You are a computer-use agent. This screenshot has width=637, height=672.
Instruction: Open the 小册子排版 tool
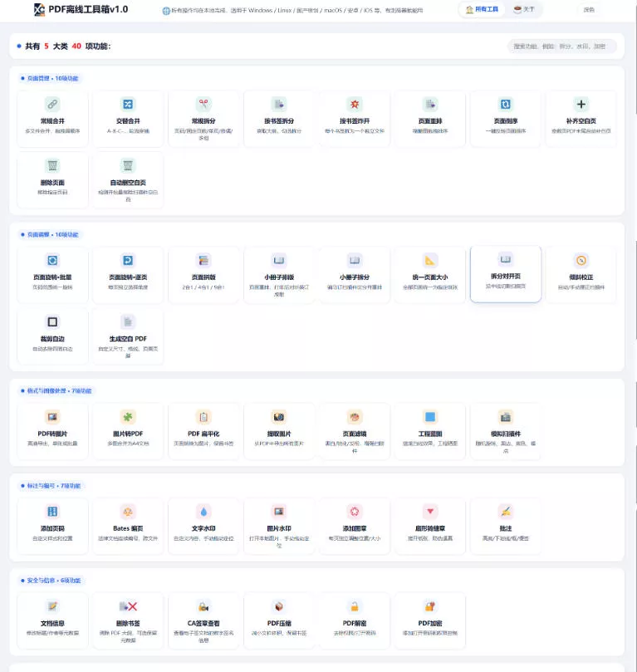[279, 275]
